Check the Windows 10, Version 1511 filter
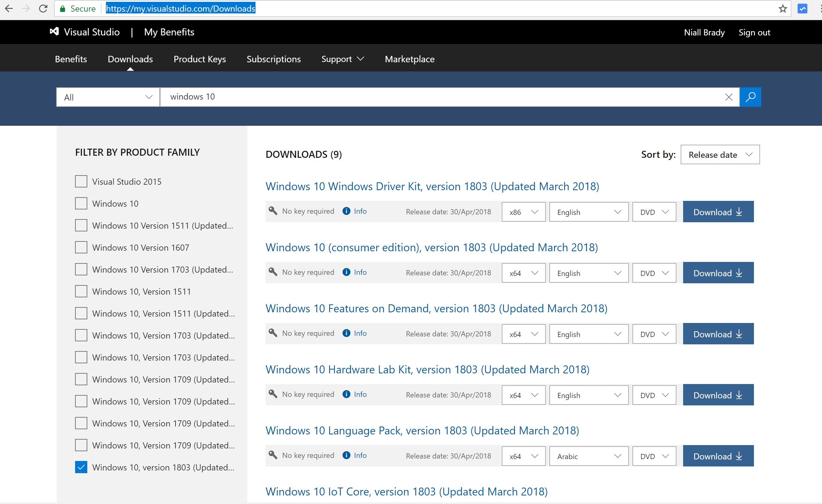The height and width of the screenshot is (504, 822). [81, 292]
